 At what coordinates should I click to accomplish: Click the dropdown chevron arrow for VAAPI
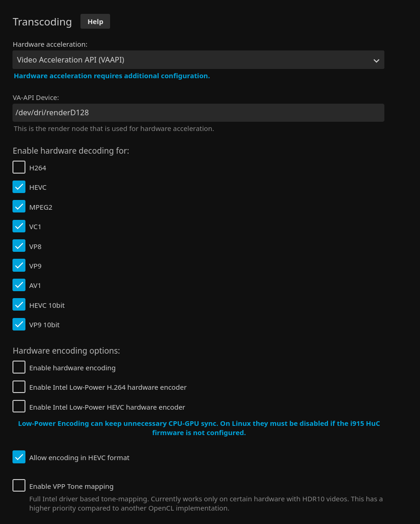[376, 60]
